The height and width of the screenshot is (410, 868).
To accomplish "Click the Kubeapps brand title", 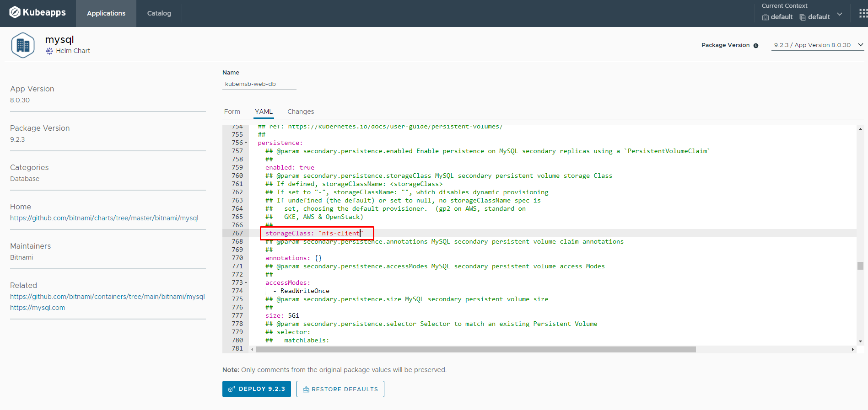I will click(44, 12).
